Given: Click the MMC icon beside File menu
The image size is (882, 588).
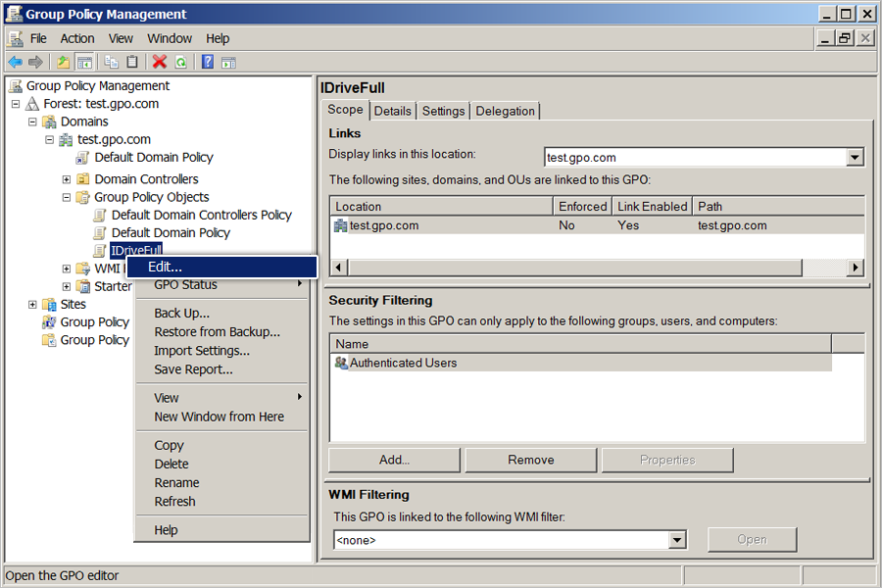Looking at the screenshot, I should (x=16, y=38).
